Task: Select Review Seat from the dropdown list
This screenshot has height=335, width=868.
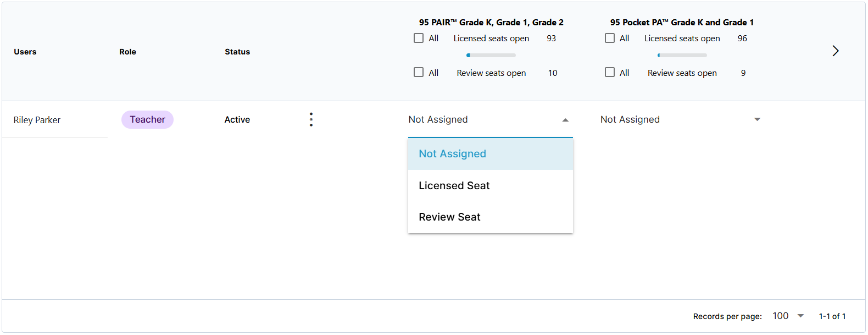Action: pos(491,217)
